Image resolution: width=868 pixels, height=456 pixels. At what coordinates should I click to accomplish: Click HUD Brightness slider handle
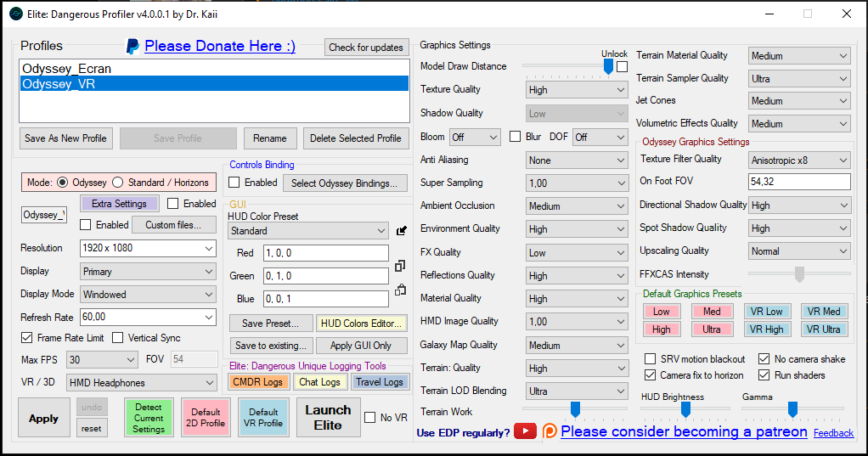[685, 409]
